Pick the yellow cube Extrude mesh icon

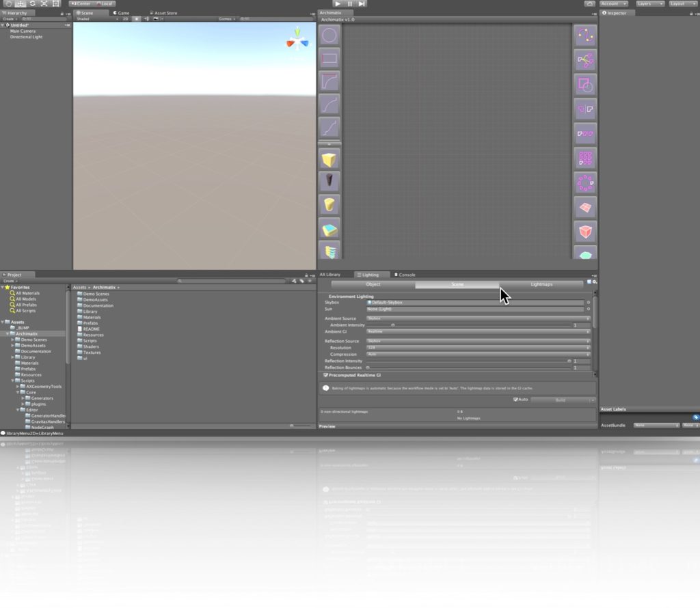point(329,160)
